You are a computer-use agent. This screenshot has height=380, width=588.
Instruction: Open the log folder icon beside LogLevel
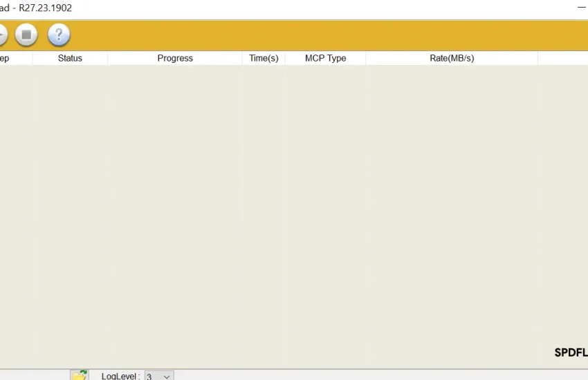point(80,375)
